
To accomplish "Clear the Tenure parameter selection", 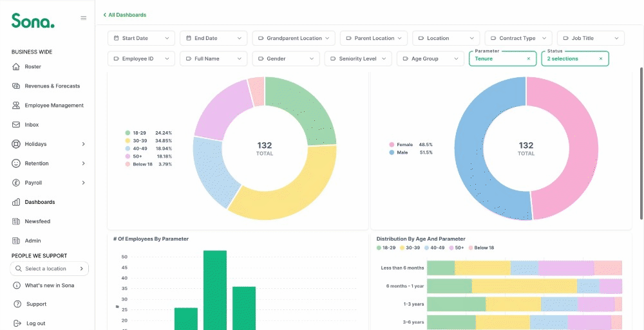I will (x=529, y=59).
